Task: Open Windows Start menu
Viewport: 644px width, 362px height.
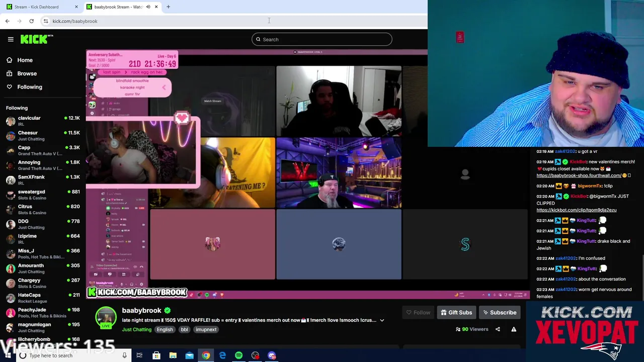Action: point(7,355)
